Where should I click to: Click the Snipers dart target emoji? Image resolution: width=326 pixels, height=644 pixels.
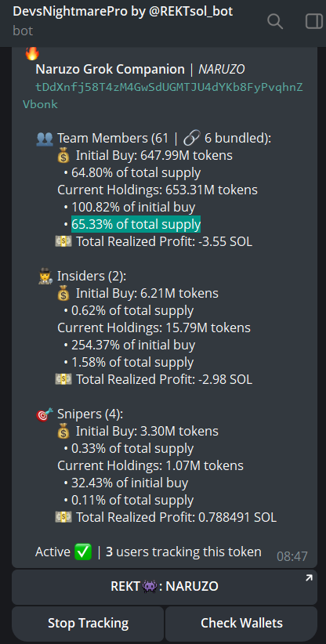click(45, 414)
